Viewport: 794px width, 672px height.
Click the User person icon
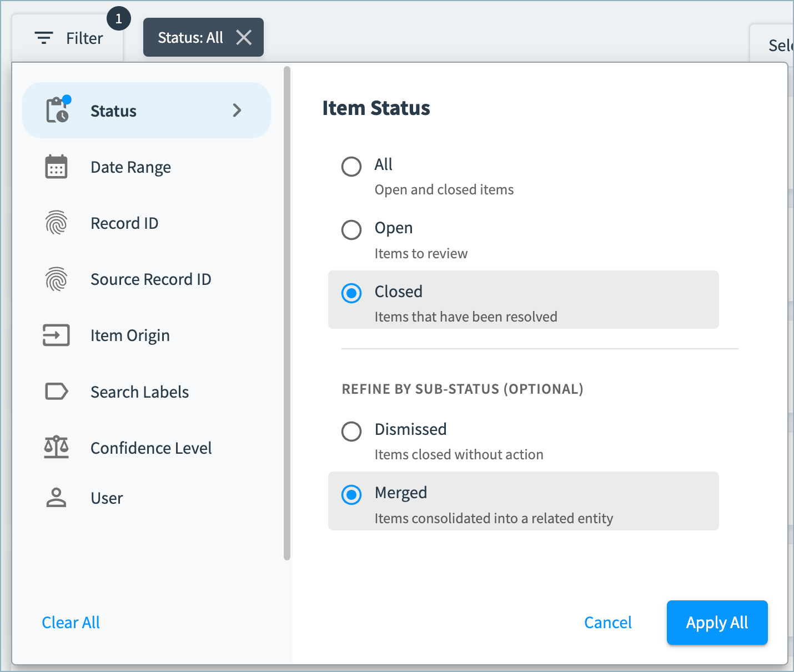pos(56,498)
